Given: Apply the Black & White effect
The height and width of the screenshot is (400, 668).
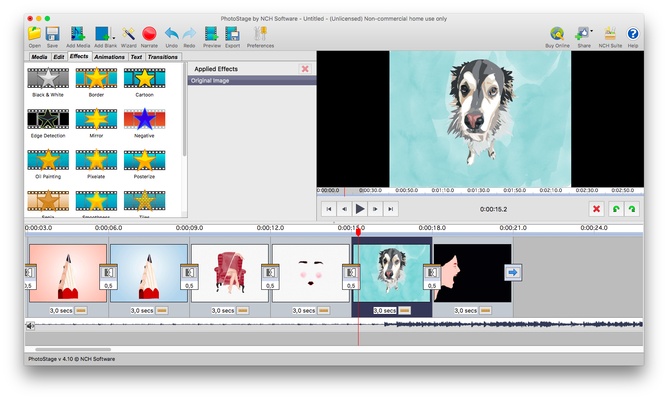Looking at the screenshot, I should click(x=48, y=83).
